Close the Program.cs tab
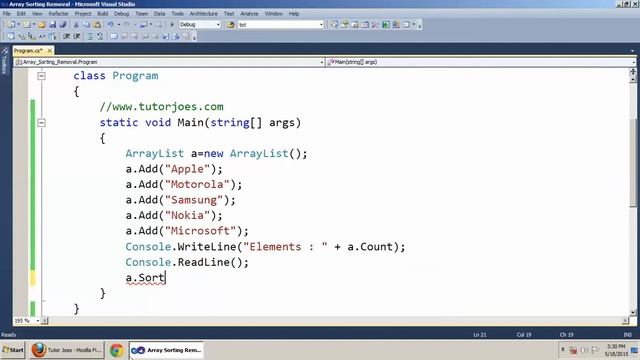Screen dimensions: 640x360 pos(49,51)
